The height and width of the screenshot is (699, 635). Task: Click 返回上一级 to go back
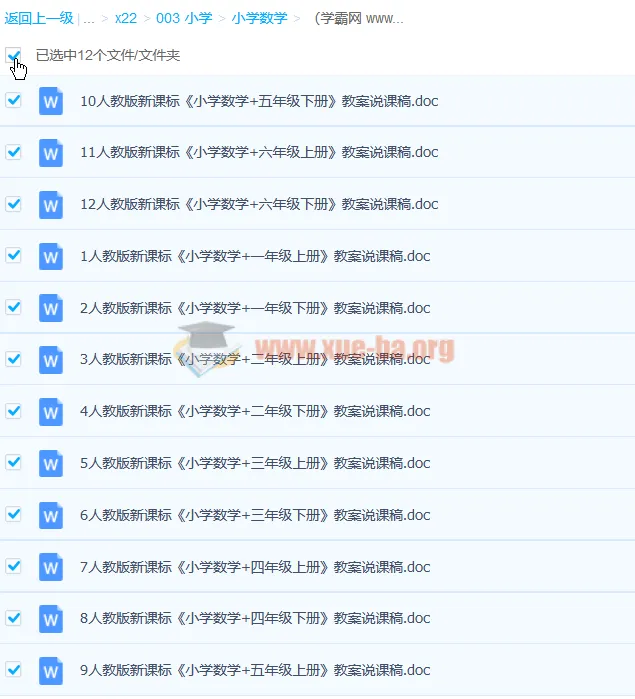[39, 18]
